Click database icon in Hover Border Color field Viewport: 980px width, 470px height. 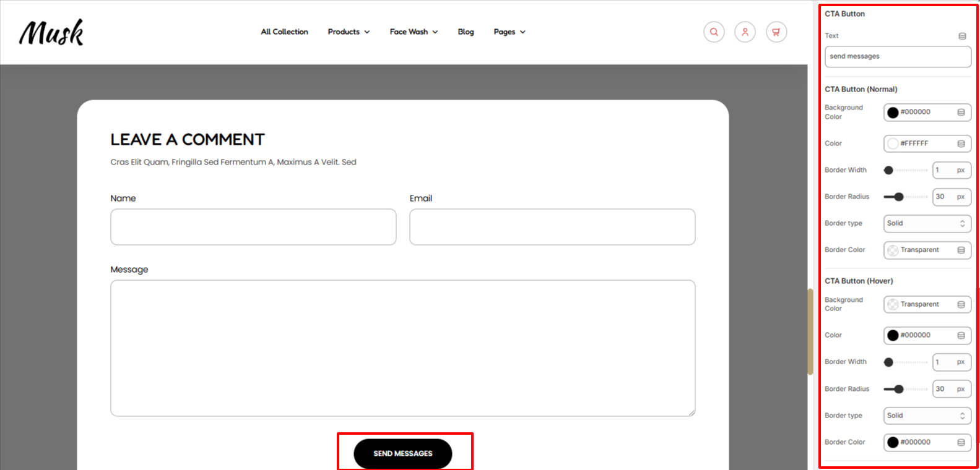[x=961, y=442]
